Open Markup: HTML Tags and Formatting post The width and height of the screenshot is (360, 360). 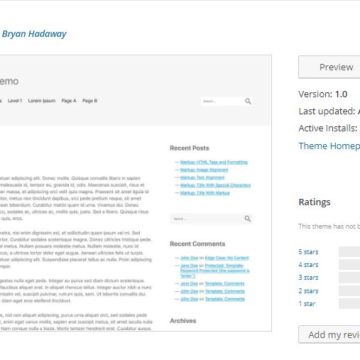click(214, 162)
